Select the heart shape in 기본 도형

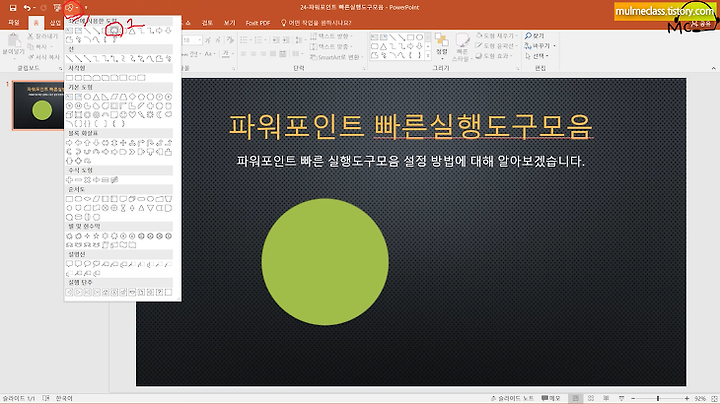[132, 114]
